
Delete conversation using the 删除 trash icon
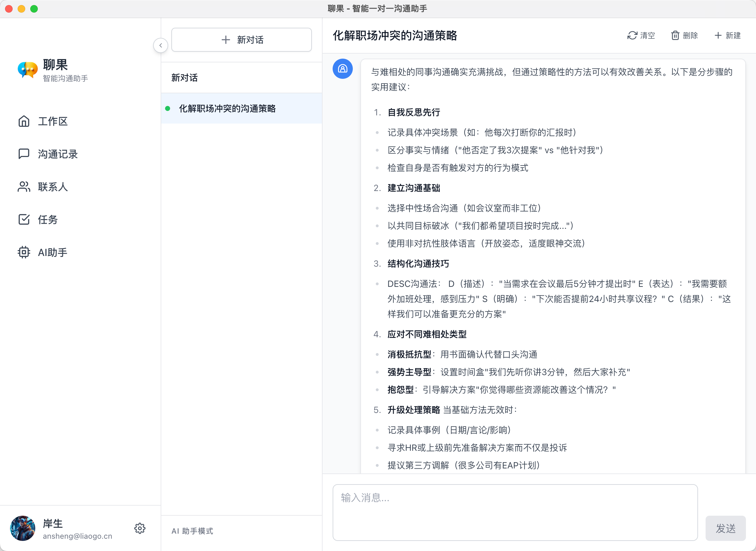coord(676,36)
